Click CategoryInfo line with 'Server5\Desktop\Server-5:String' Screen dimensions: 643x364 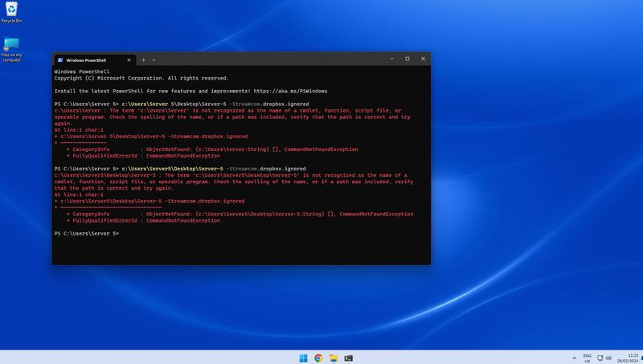coord(240,214)
